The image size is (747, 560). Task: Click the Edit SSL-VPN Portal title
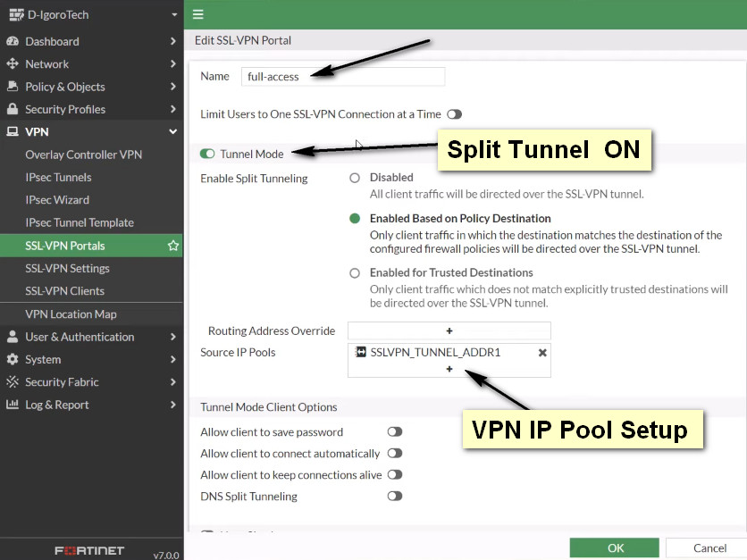pos(243,40)
